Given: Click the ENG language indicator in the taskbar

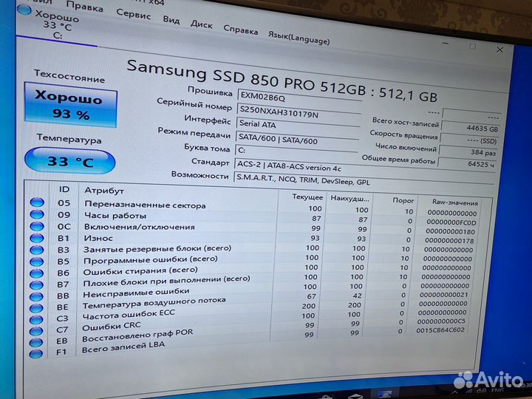Looking at the screenshot, I should (x=497, y=391).
